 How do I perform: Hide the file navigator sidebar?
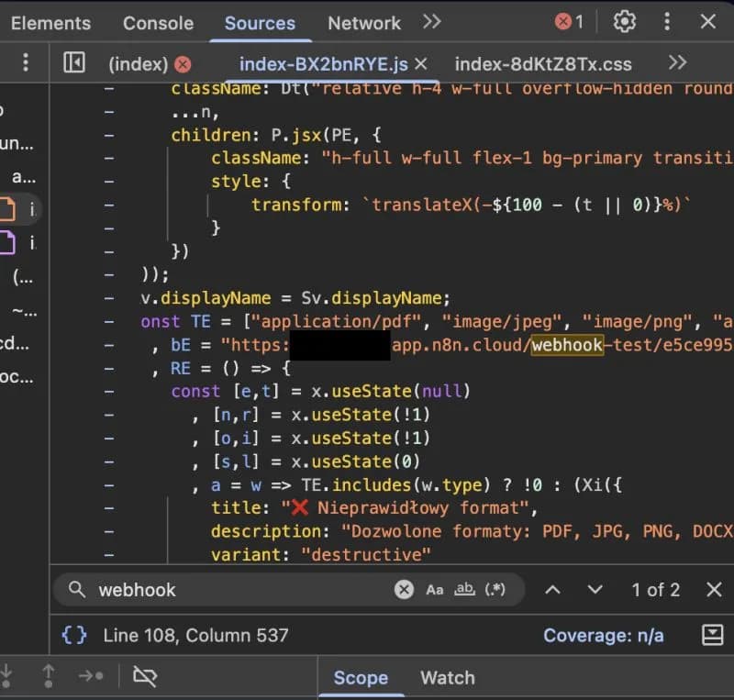(x=74, y=62)
